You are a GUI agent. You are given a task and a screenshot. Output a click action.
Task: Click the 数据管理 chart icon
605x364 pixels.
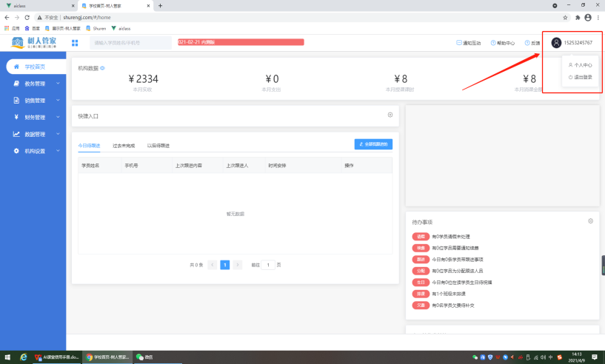(16, 134)
